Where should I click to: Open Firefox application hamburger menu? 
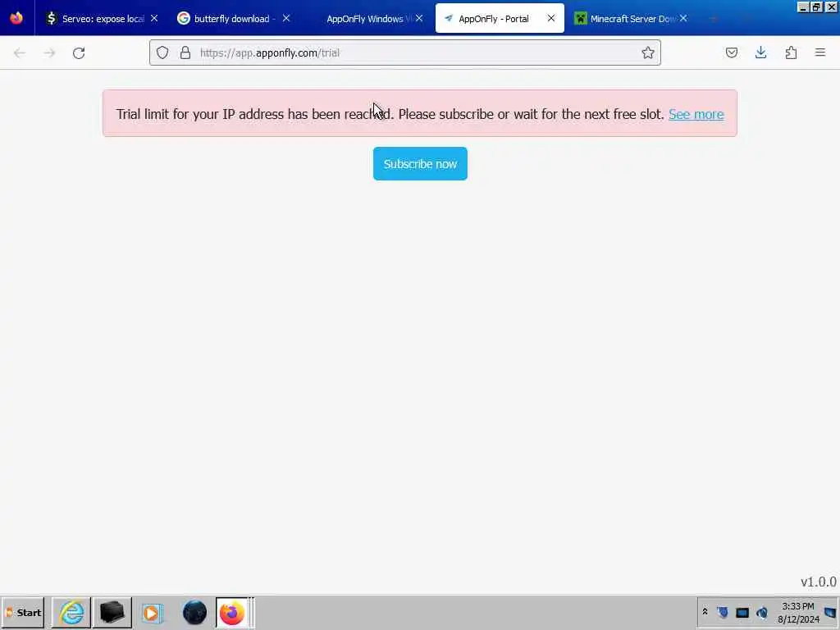click(820, 52)
